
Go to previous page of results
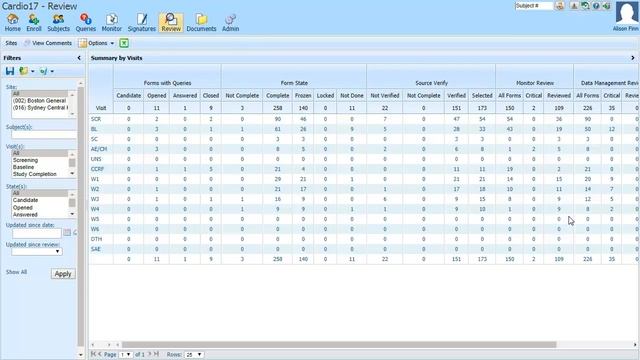(100, 354)
